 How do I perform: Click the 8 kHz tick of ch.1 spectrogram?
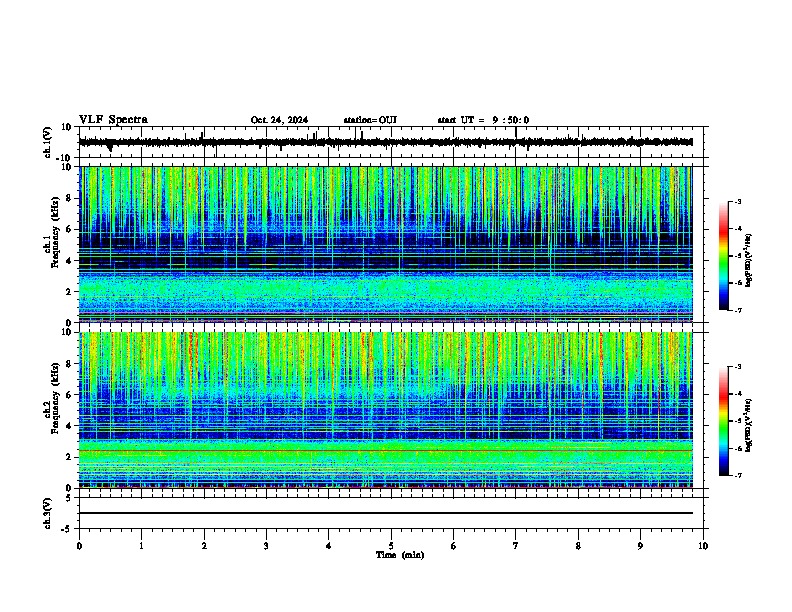pyautogui.click(x=69, y=198)
